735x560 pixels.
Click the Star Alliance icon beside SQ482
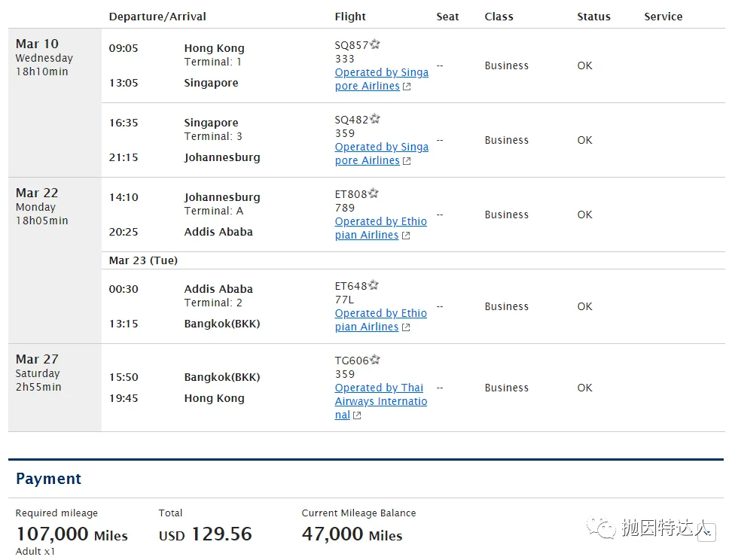(x=375, y=119)
